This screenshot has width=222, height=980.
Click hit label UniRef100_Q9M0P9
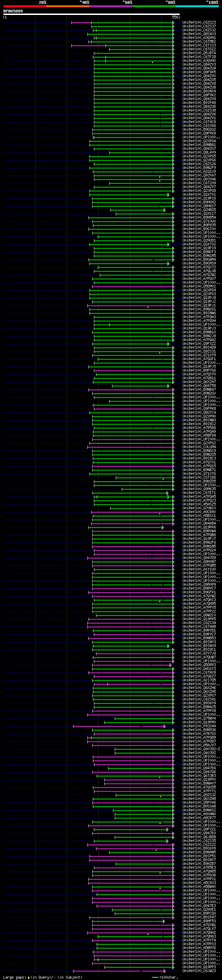coord(199,585)
